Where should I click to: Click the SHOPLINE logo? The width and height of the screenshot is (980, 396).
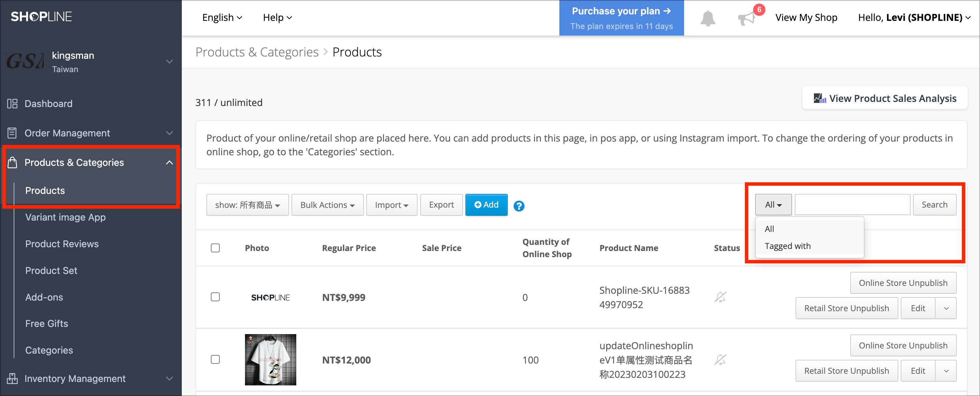[x=41, y=16]
